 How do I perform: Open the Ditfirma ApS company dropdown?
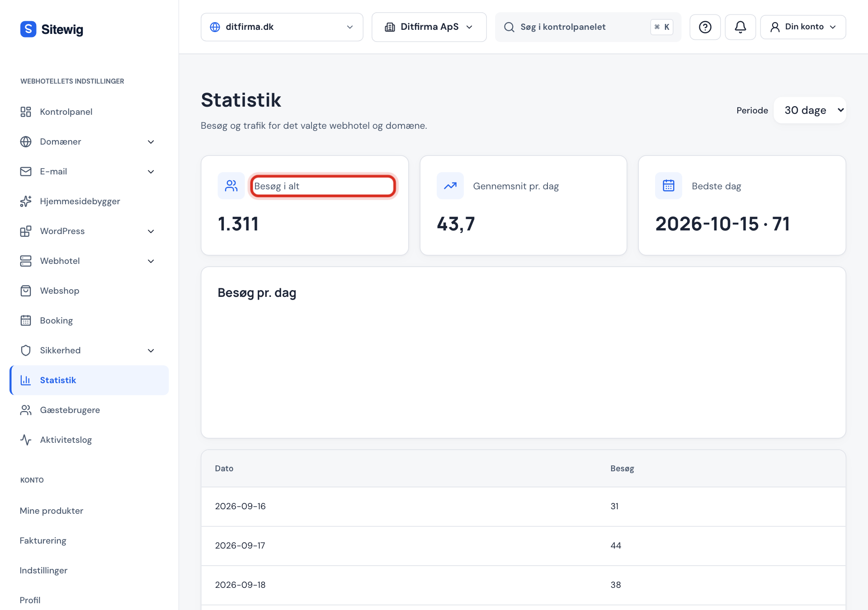click(429, 27)
